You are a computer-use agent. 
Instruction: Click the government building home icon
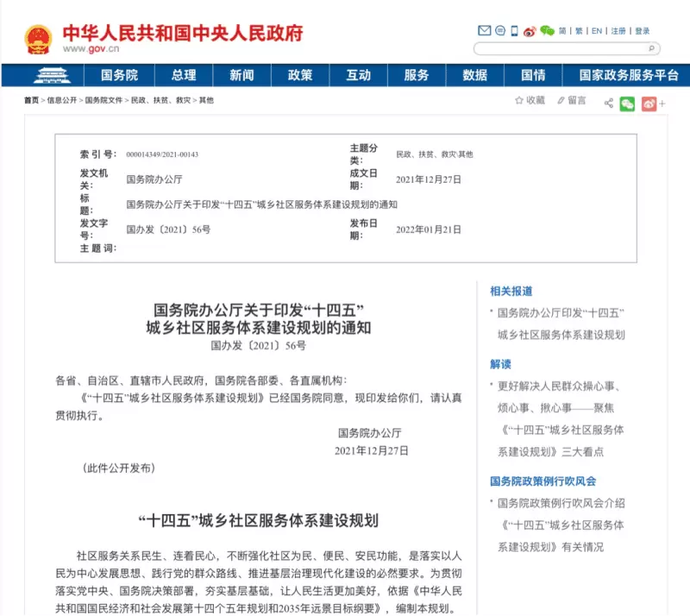[x=52, y=75]
